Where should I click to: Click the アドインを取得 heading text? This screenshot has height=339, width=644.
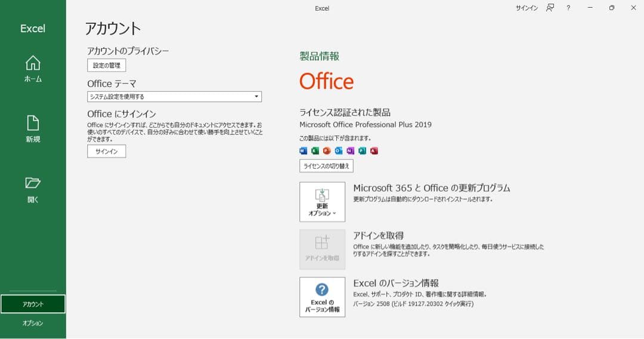click(378, 236)
